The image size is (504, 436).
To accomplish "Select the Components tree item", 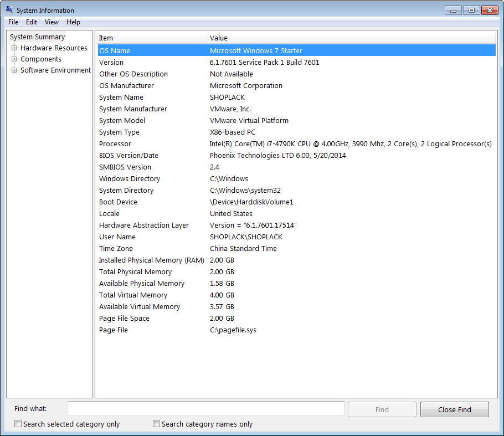I will pyautogui.click(x=41, y=59).
